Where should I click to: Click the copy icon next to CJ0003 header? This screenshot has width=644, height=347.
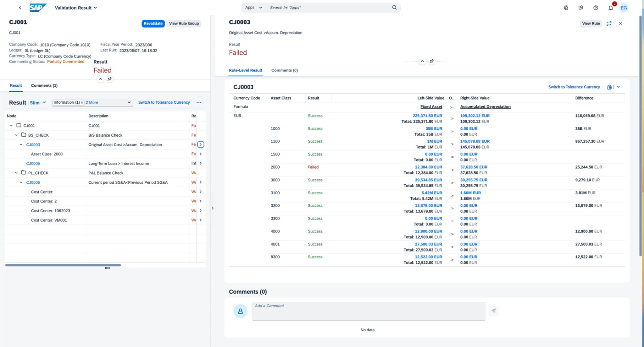(x=609, y=87)
